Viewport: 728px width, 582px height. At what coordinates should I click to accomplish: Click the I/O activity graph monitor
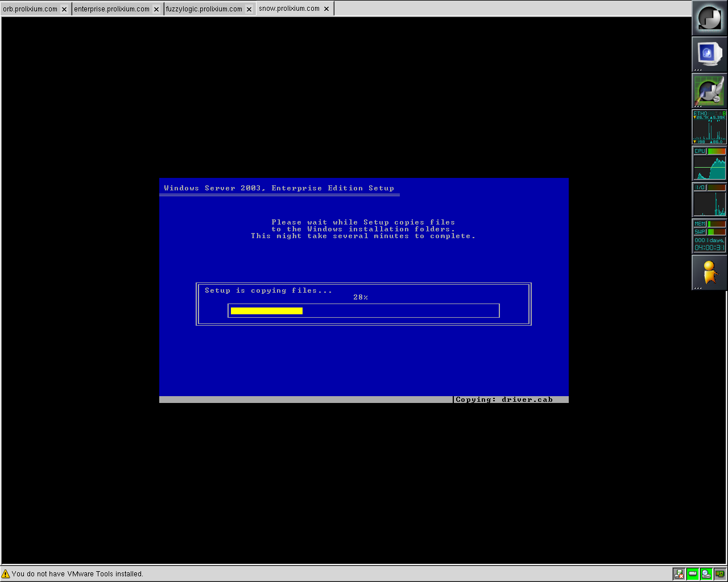pos(709,200)
